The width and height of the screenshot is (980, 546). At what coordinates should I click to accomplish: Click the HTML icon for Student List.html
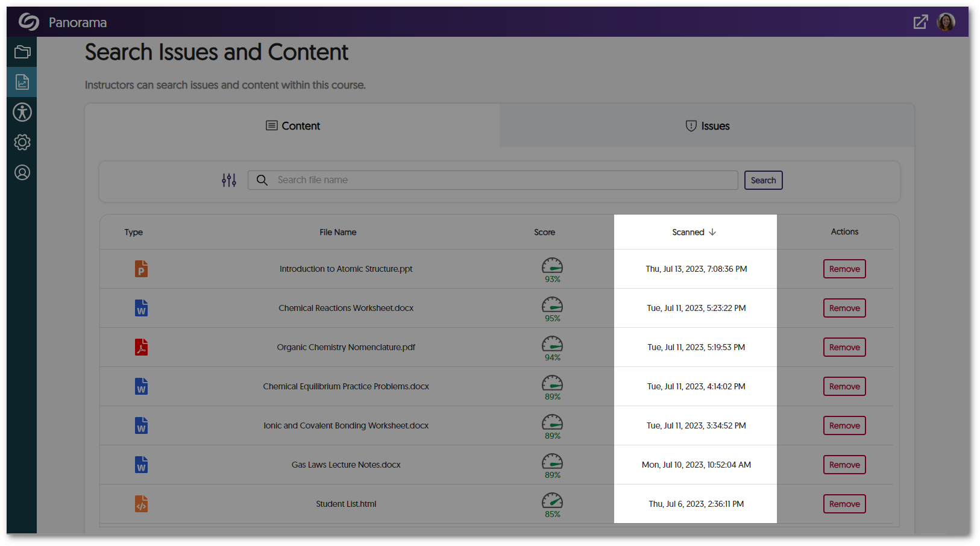tap(141, 504)
